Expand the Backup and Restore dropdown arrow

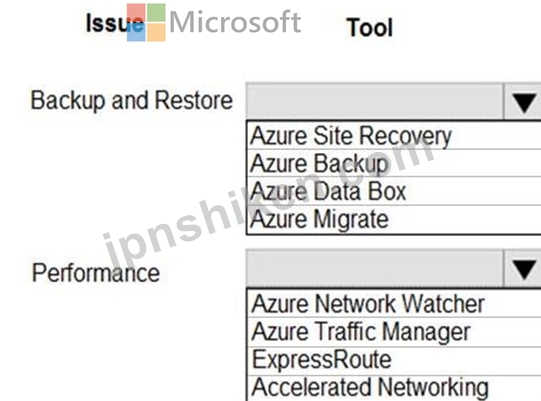click(523, 101)
